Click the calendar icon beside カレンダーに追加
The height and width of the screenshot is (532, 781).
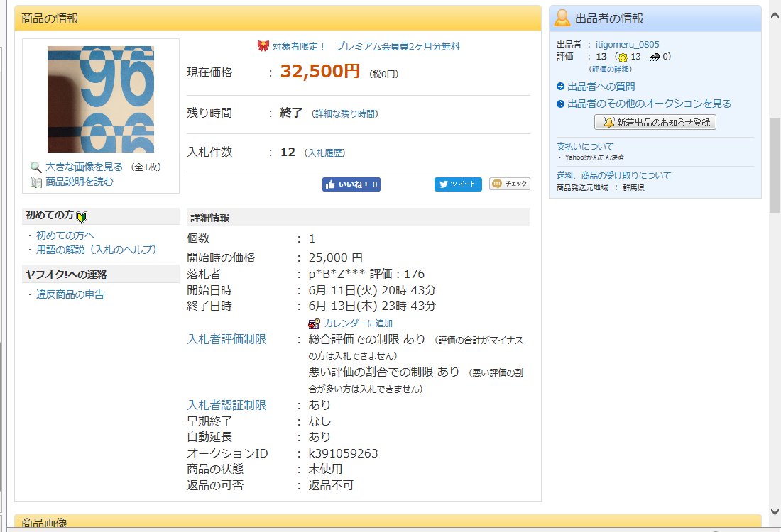314,324
